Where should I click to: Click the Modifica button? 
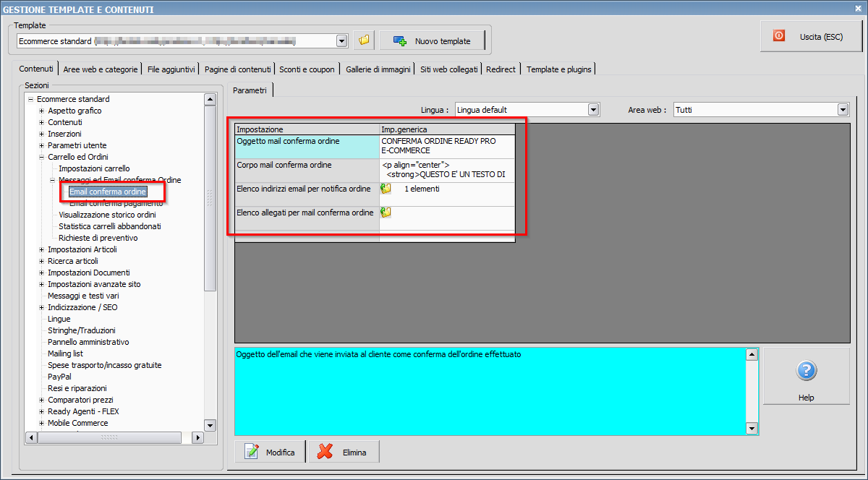(270, 452)
